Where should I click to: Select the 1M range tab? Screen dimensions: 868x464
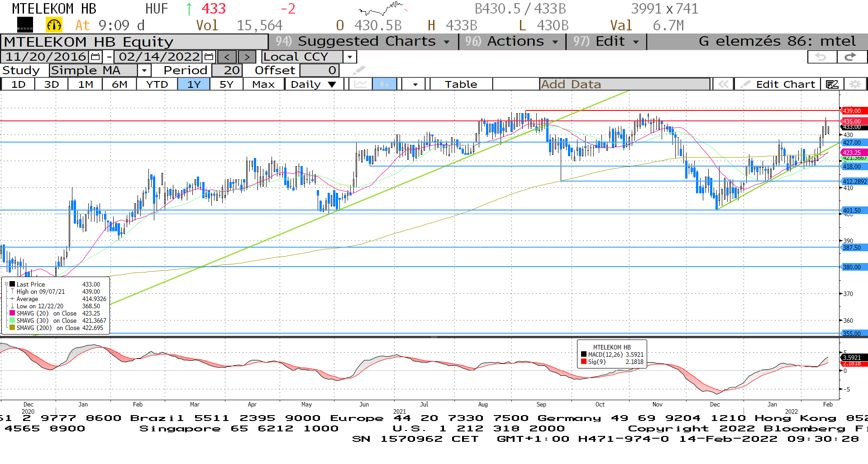(85, 84)
